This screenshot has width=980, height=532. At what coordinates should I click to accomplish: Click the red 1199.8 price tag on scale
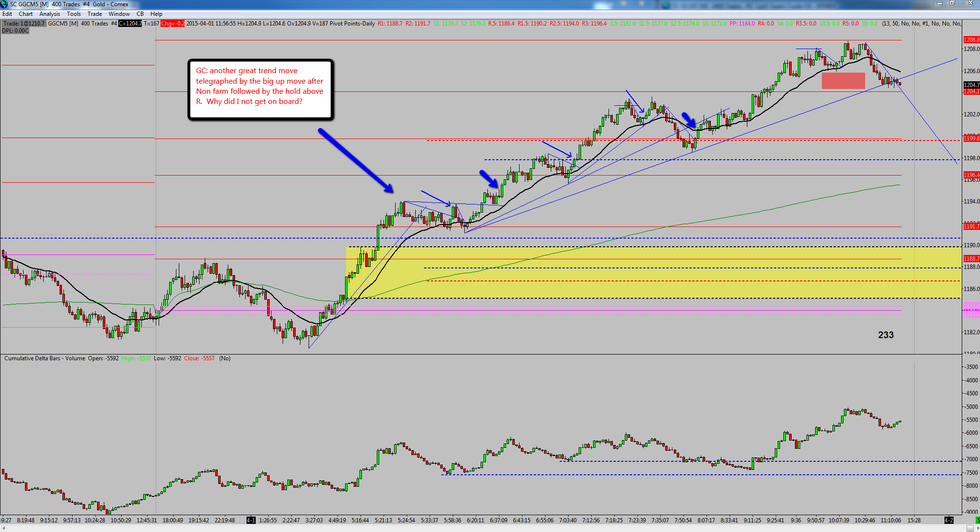point(971,139)
